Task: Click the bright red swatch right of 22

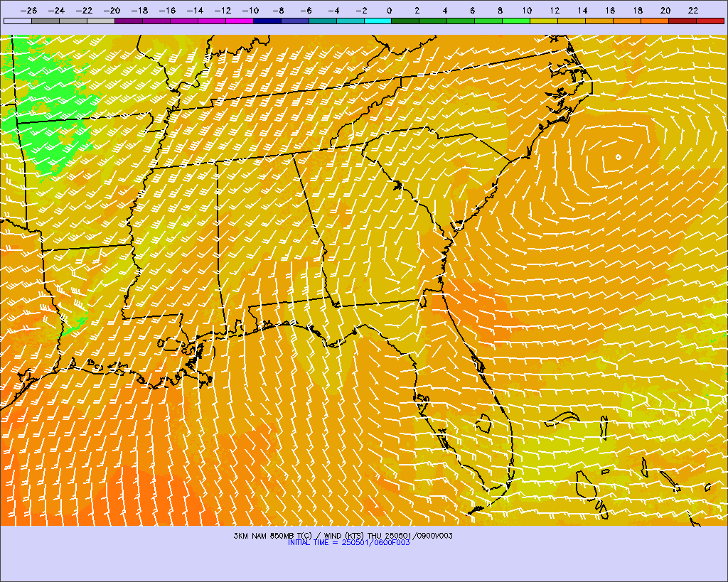Action: coord(710,21)
